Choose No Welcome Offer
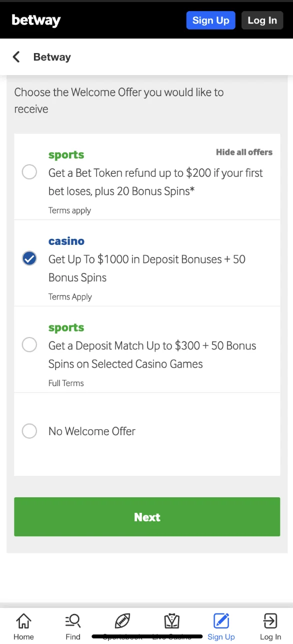 coord(29,431)
